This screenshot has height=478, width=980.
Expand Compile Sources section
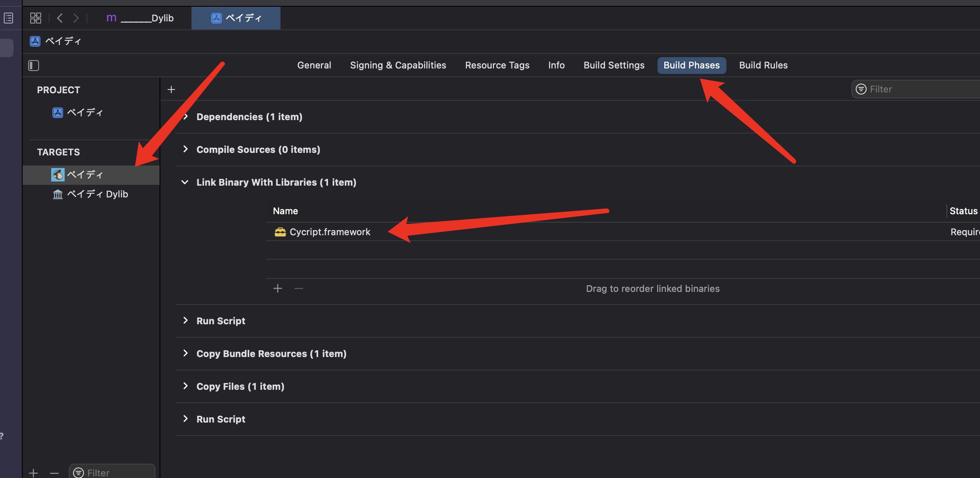click(x=185, y=150)
